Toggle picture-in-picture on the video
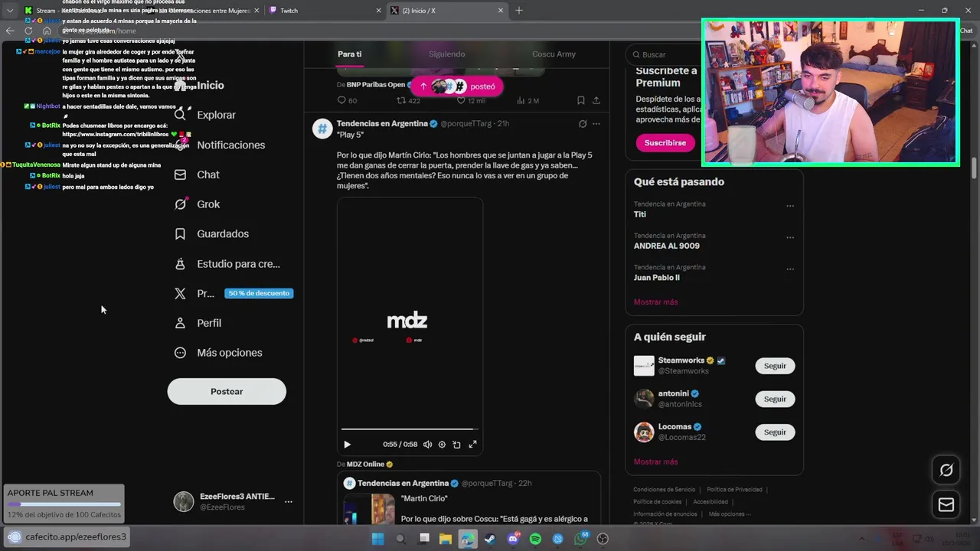Viewport: 980px width, 551px height. 456,444
